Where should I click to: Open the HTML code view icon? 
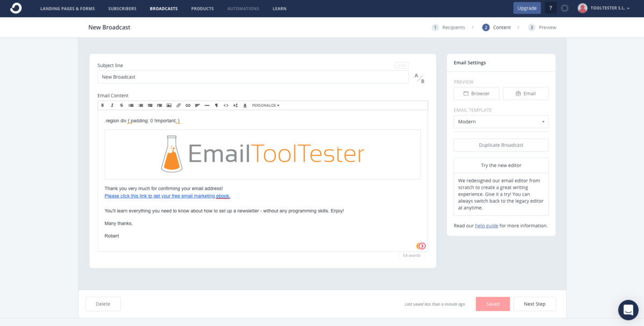[x=226, y=106]
